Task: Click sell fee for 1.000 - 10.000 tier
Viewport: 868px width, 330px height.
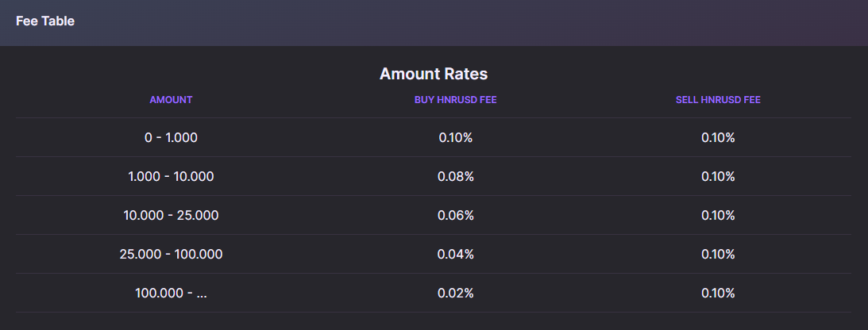Action: click(x=718, y=176)
